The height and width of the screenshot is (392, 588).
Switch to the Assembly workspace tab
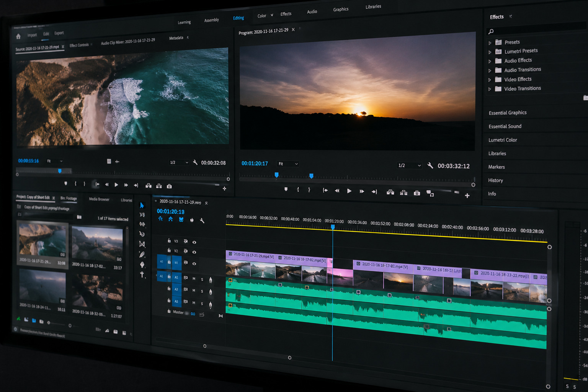(x=211, y=20)
